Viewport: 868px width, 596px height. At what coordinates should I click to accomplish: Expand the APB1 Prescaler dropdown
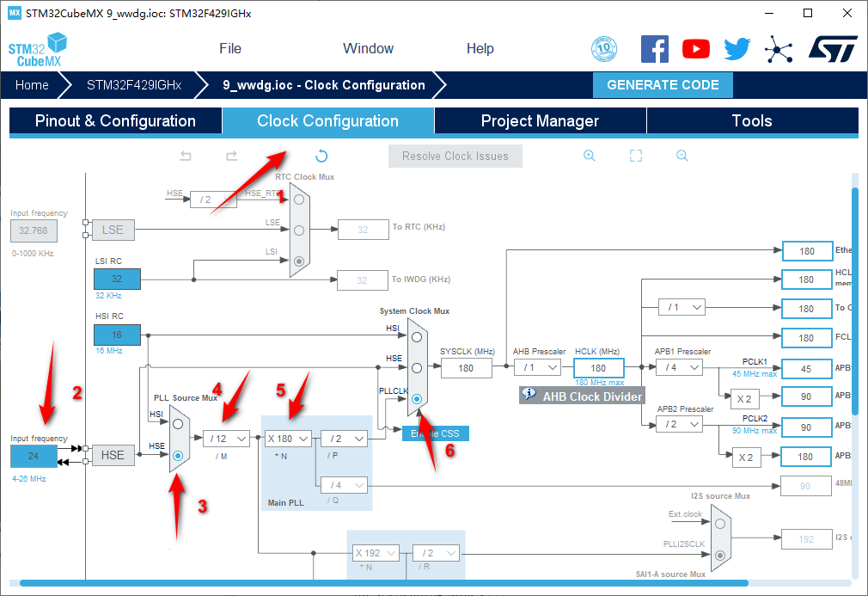pyautogui.click(x=679, y=368)
